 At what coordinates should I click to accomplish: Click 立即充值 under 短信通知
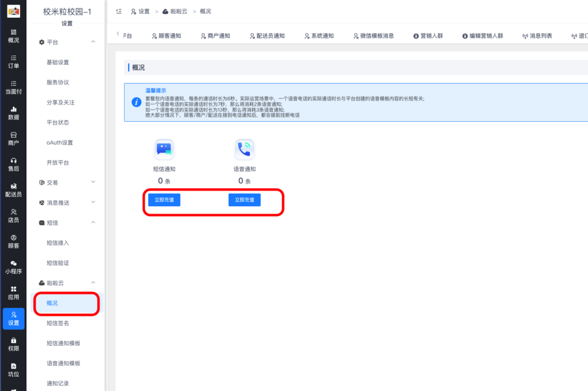tap(164, 199)
